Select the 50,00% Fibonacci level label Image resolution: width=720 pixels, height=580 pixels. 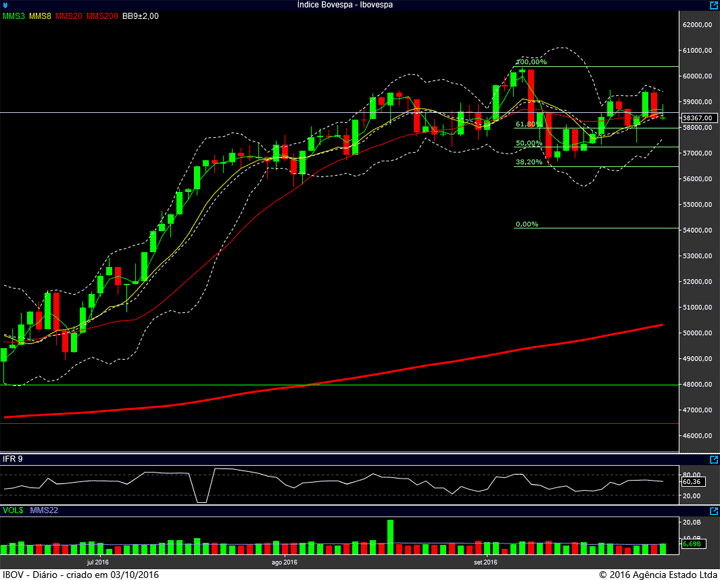click(x=529, y=143)
